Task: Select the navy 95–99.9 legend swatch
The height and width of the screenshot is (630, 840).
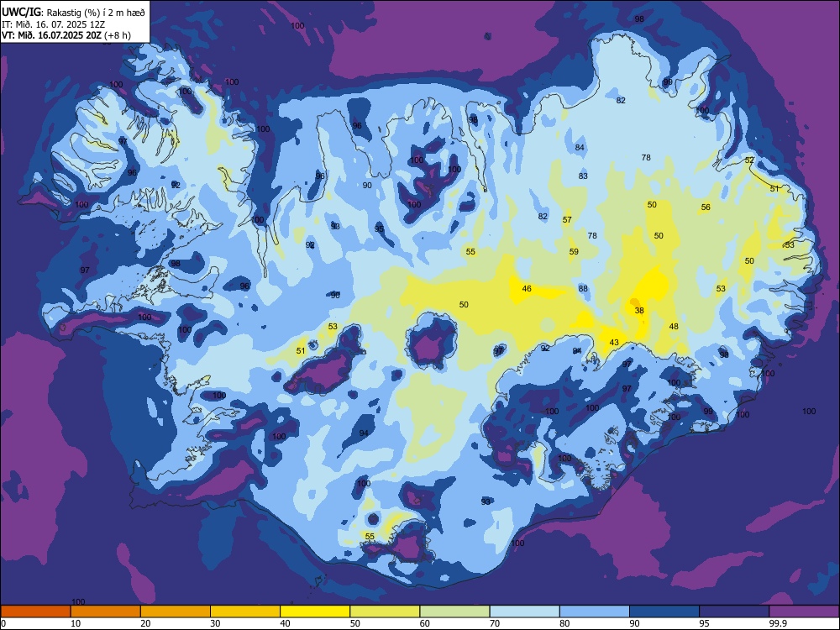Action: click(x=734, y=612)
